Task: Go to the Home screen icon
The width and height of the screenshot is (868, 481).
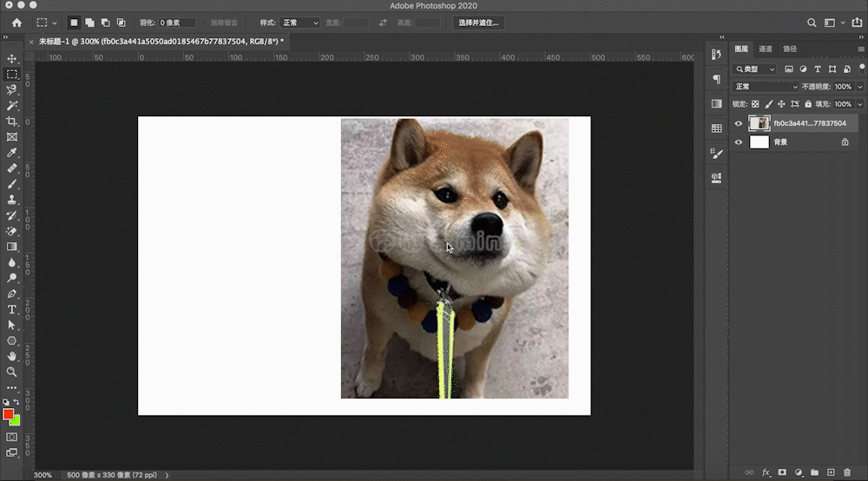Action: pos(16,23)
